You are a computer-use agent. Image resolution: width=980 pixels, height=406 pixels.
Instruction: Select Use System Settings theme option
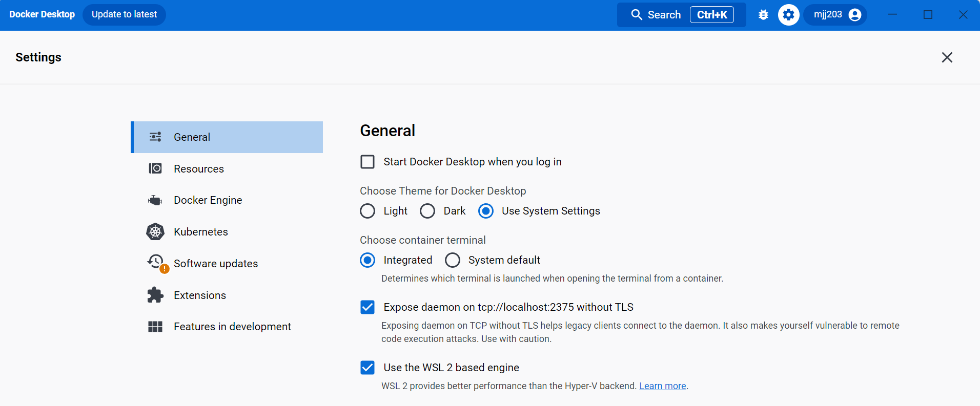(486, 211)
